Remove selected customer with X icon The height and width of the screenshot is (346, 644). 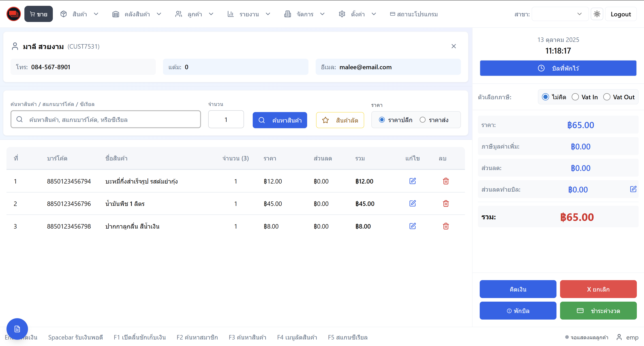454,46
